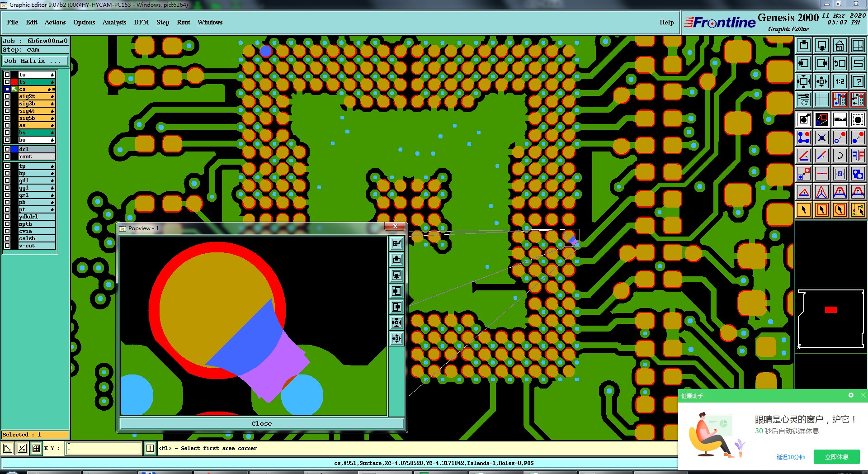The image size is (868, 474).
Task: Zoom in Popview window icon
Action: coord(396,323)
